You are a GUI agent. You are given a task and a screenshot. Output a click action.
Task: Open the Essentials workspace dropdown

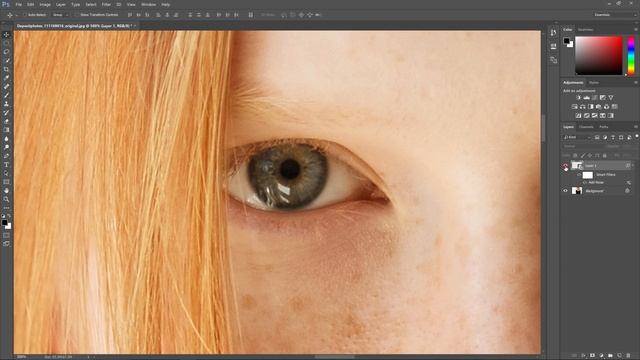(615, 15)
